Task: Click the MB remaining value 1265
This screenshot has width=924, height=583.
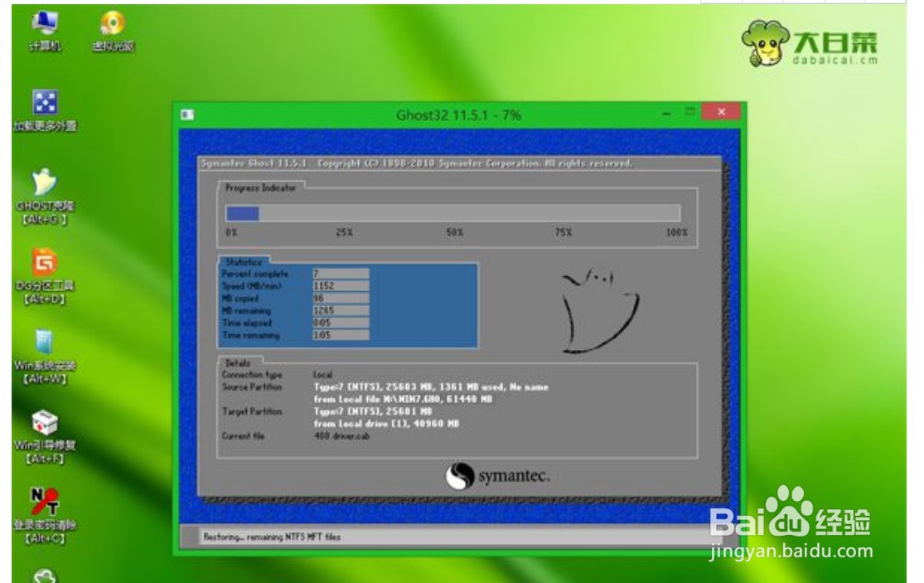Action: tap(341, 311)
